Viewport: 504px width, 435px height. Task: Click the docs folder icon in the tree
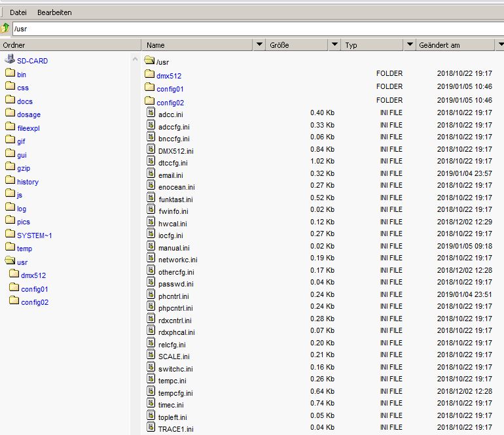pos(10,99)
